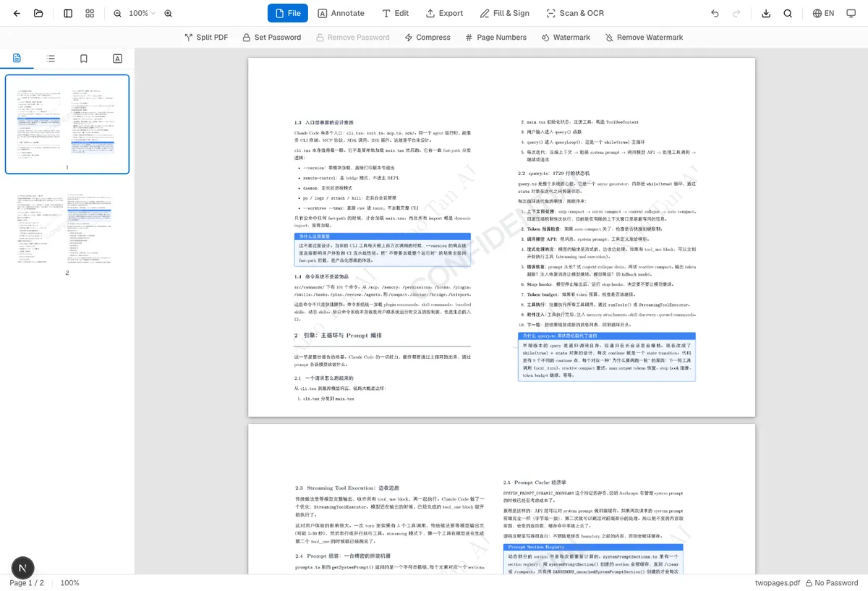The height and width of the screenshot is (591, 868).
Task: Open the 100% zoom level dropdown
Action: [x=142, y=13]
